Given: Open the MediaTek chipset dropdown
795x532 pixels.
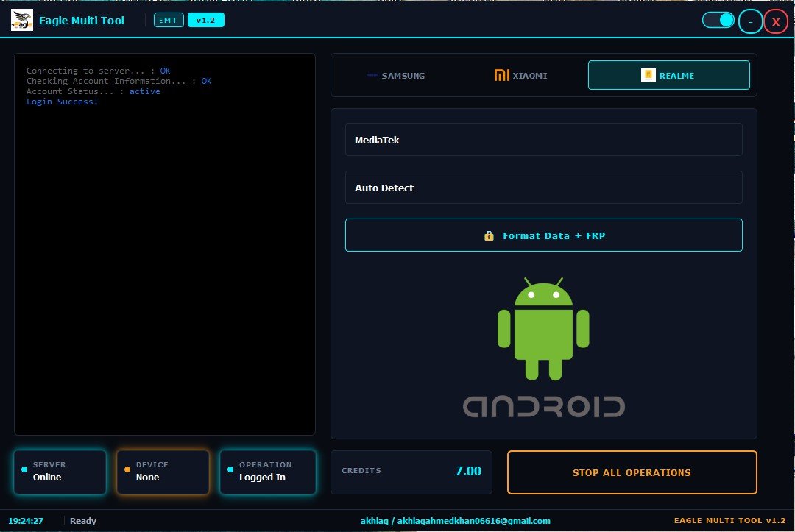Looking at the screenshot, I should (x=543, y=140).
